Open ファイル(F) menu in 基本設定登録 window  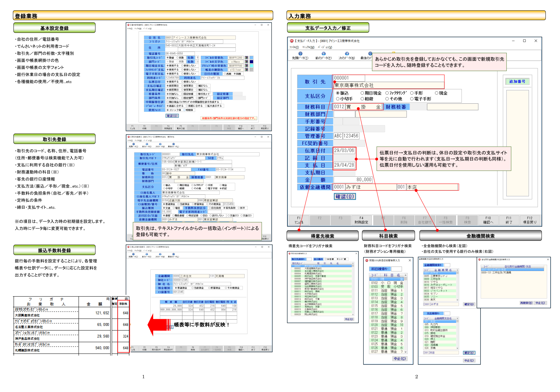coord(130,29)
